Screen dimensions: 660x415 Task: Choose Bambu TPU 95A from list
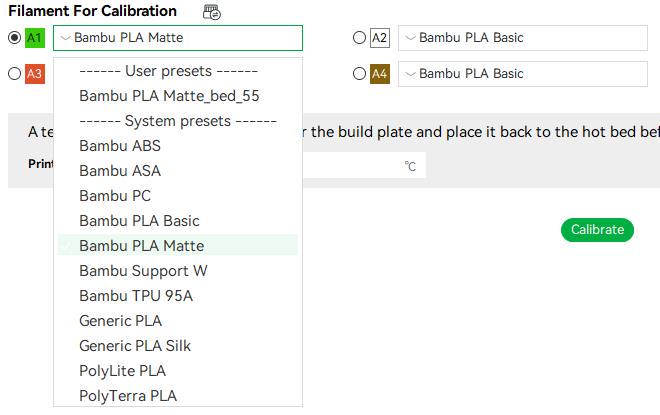click(178, 296)
